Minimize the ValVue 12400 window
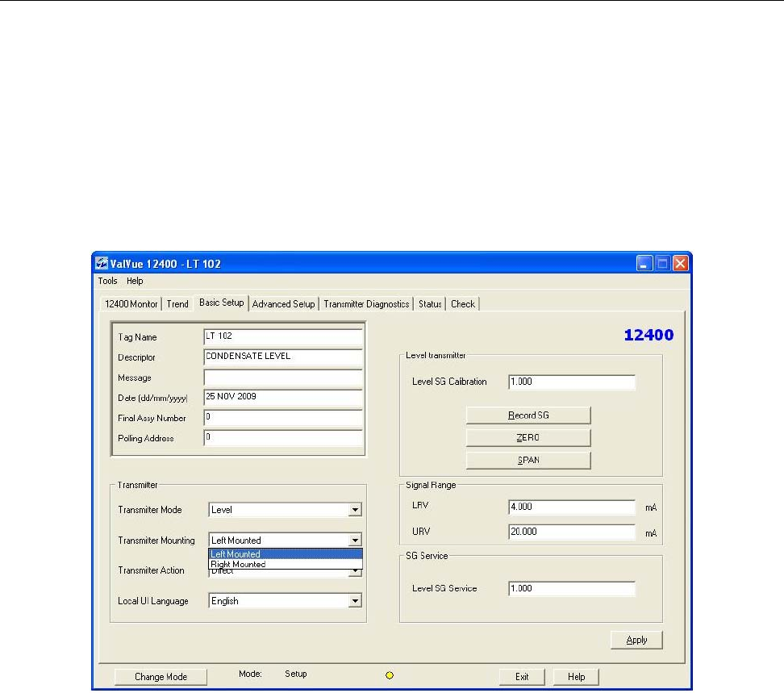The width and height of the screenshot is (784, 693). point(644,263)
